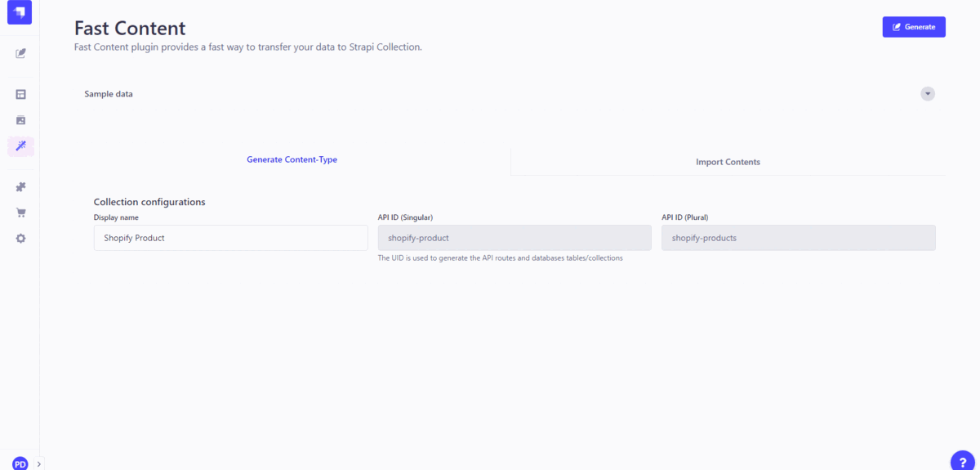Screen dimensions: 980x470
Task: Click the API ID (Plural) field
Action: [799, 238]
